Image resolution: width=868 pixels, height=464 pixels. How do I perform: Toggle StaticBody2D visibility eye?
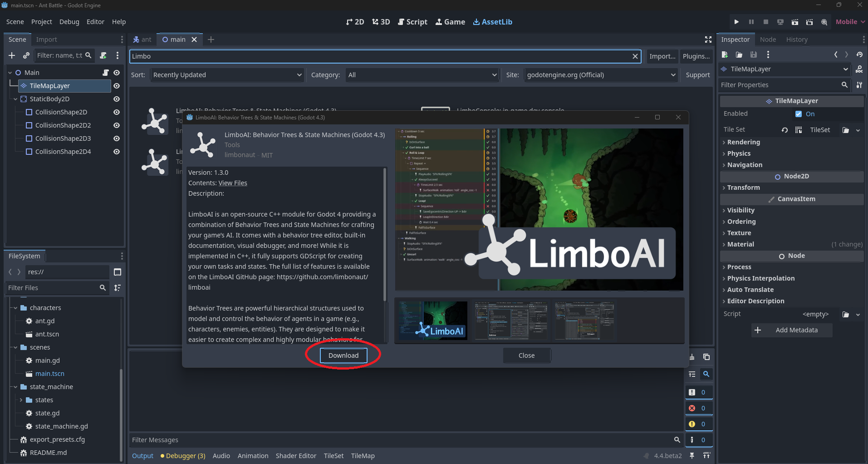pos(117,99)
